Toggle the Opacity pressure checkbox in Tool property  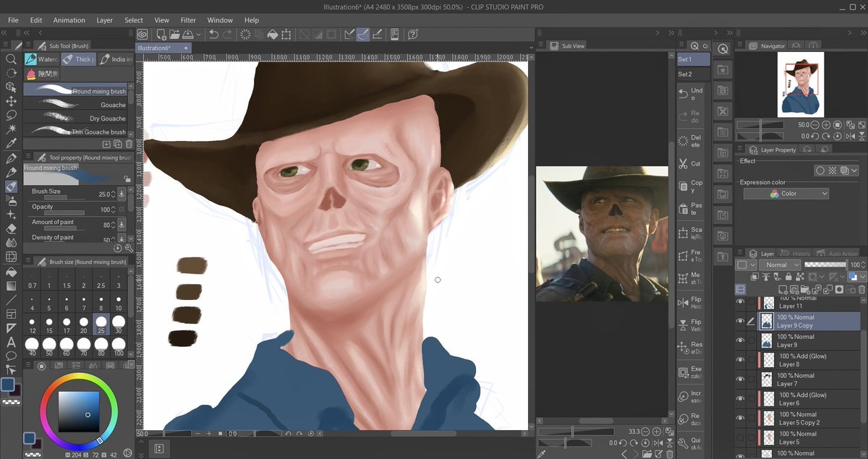[122, 208]
